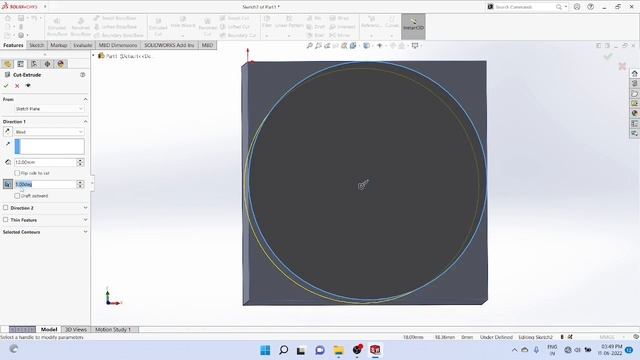Click the Instant3D button in the ribbon

pos(413,26)
